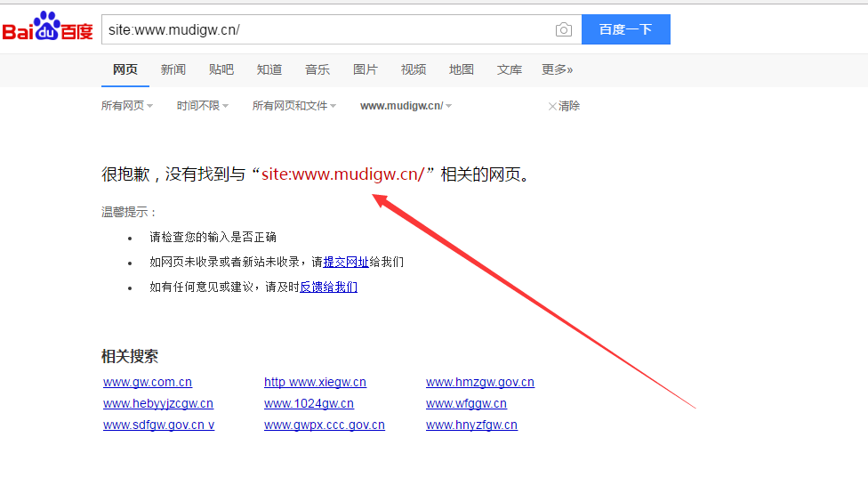This screenshot has width=868, height=494.
Task: Open camera image search icon
Action: pos(564,29)
